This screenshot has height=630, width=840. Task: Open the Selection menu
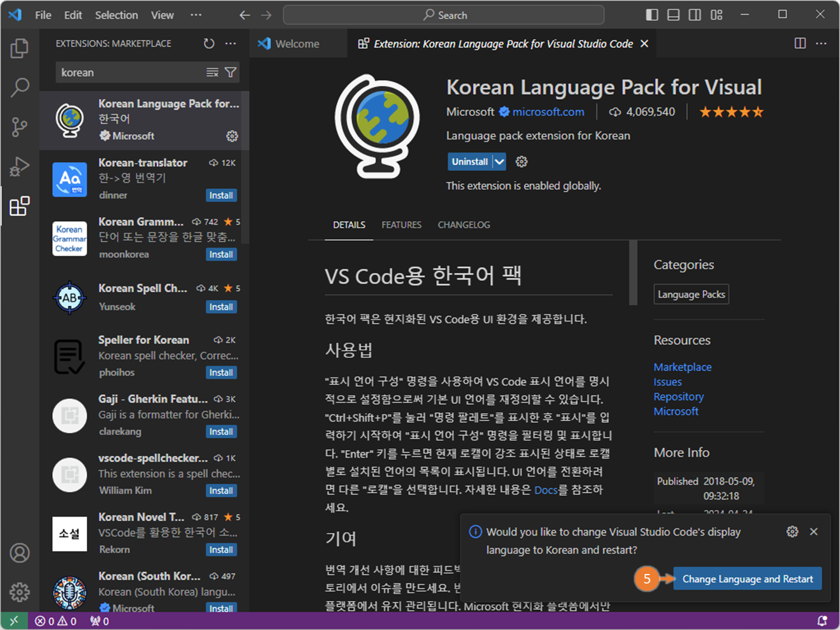116,15
